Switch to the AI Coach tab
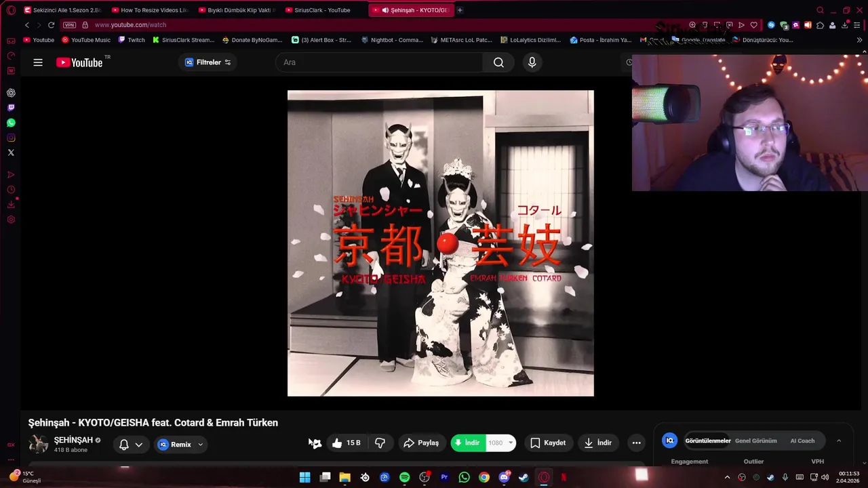This screenshot has width=868, height=488. [802, 441]
